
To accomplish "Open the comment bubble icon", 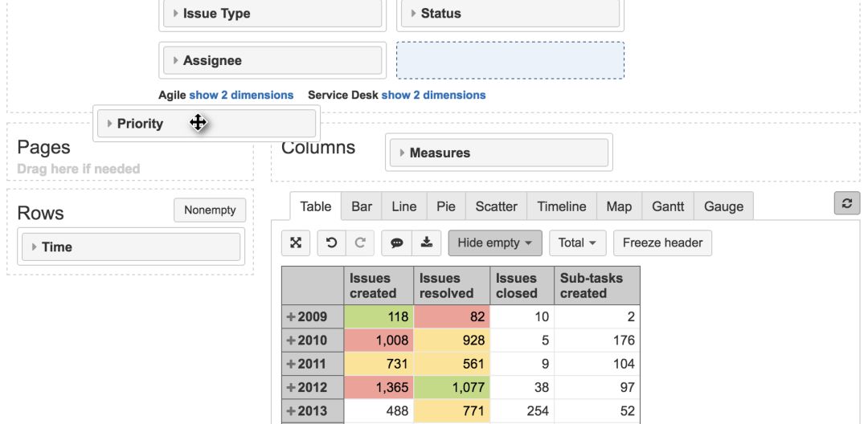I will click(x=396, y=243).
